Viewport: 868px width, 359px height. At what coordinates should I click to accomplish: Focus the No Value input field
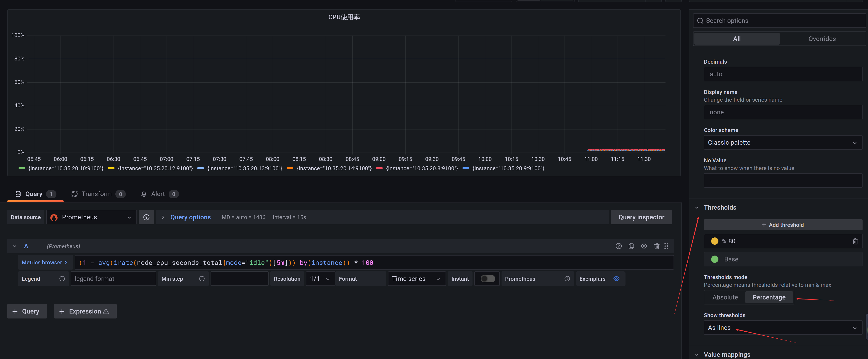click(783, 180)
